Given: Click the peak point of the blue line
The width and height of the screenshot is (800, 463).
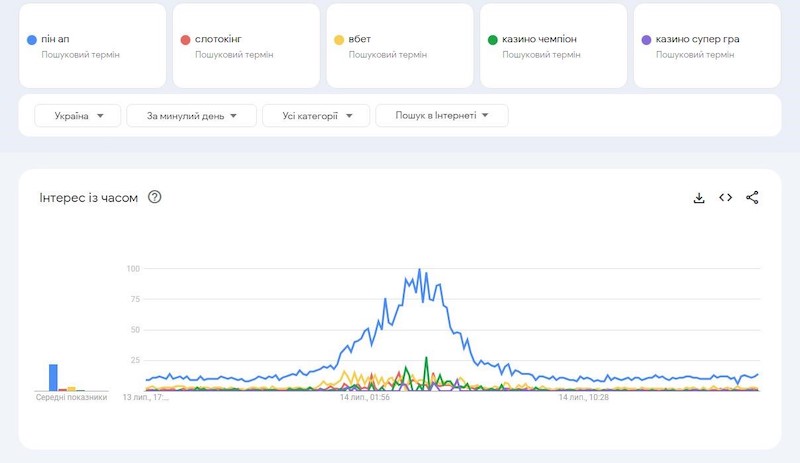Looking at the screenshot, I should point(419,269).
